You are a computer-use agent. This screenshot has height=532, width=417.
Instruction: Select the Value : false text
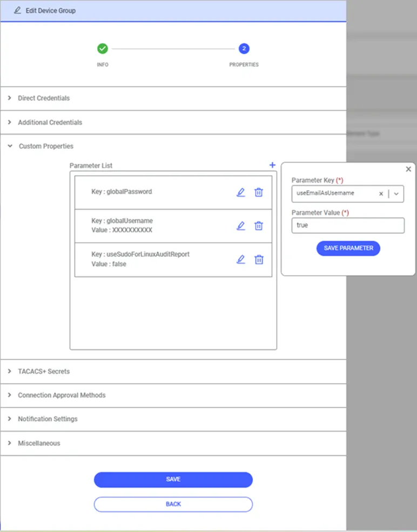click(x=109, y=264)
